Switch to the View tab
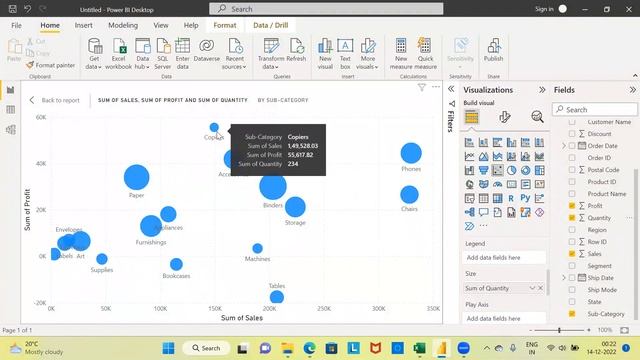Image resolution: width=640 pixels, height=360 pixels. 161,25
